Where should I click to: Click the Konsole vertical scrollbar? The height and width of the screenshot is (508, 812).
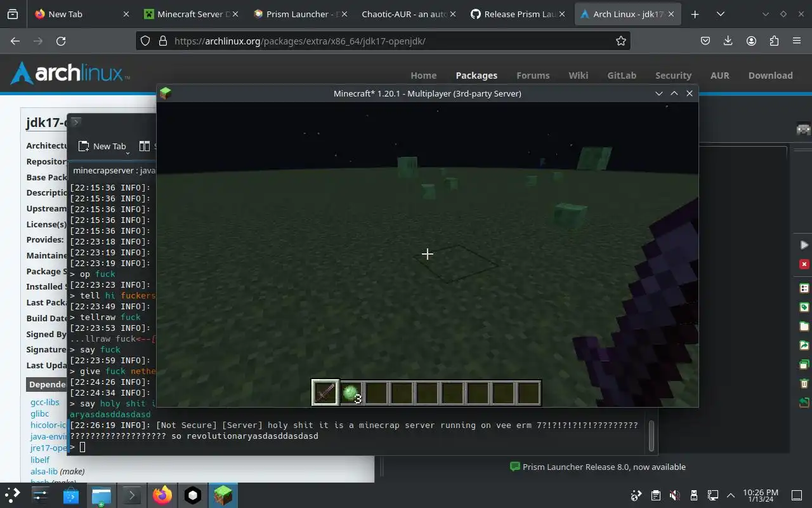coord(651,435)
